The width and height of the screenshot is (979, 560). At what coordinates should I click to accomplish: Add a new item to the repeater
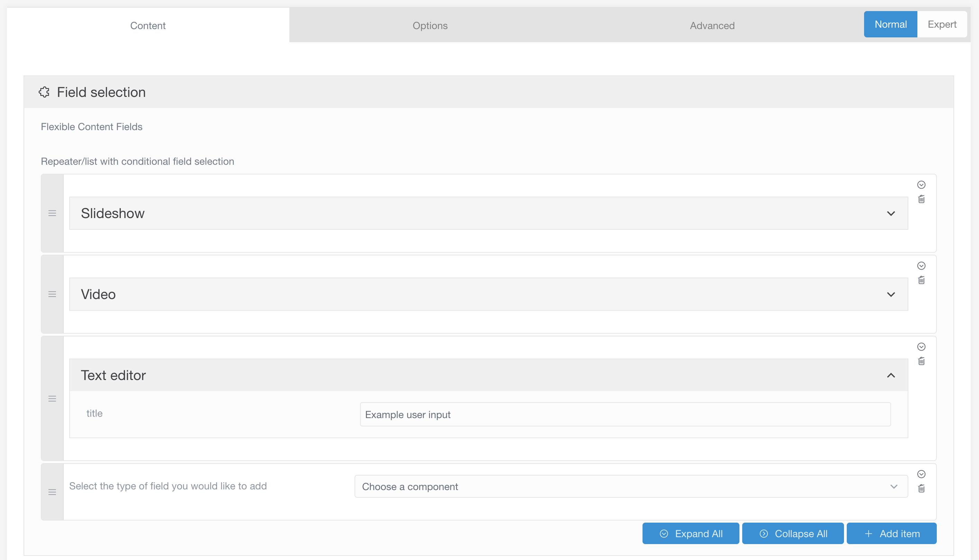[x=891, y=533]
